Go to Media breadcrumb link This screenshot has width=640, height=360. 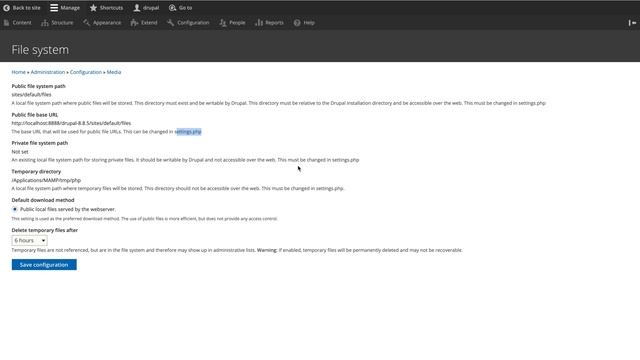tap(114, 72)
